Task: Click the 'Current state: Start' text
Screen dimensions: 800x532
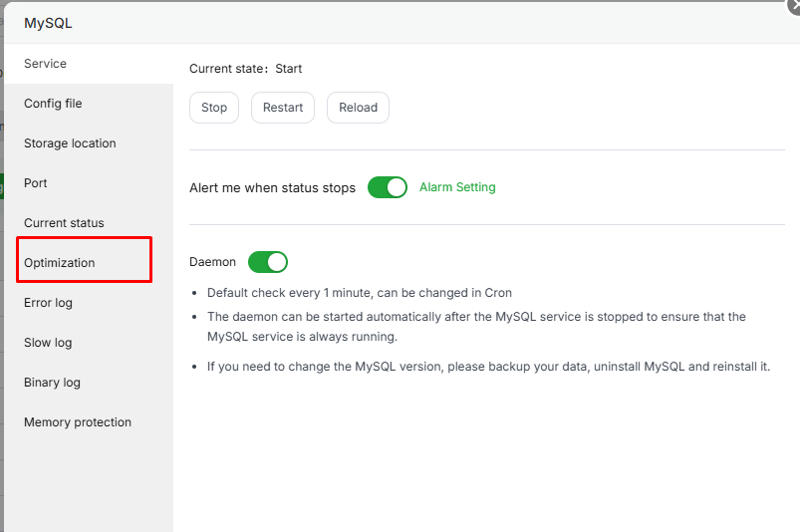Action: coord(245,69)
